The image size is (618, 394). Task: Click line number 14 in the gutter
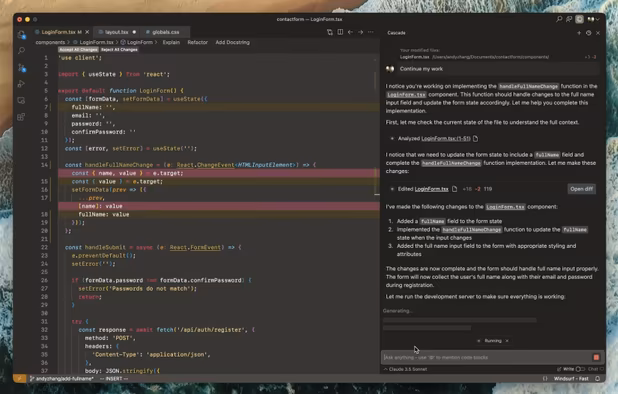(45, 165)
